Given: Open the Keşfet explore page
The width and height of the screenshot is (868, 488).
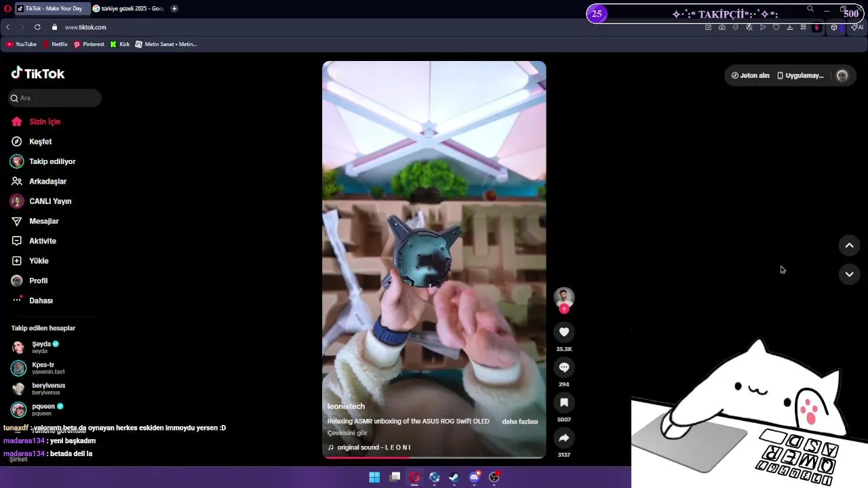Looking at the screenshot, I should coord(32,142).
